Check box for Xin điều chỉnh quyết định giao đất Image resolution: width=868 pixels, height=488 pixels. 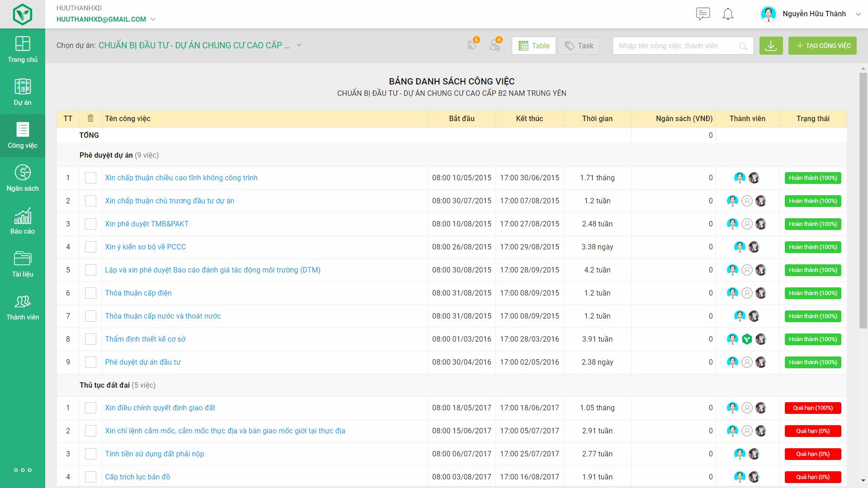(x=90, y=408)
